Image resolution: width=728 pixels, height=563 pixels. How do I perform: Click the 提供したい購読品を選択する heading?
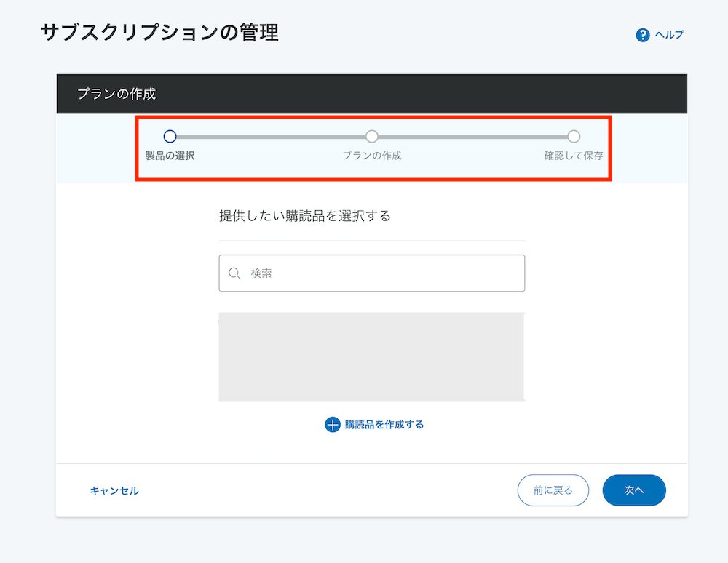coord(305,216)
